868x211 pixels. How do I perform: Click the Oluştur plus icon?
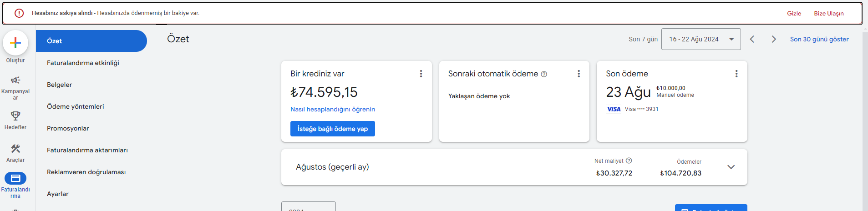(15, 43)
